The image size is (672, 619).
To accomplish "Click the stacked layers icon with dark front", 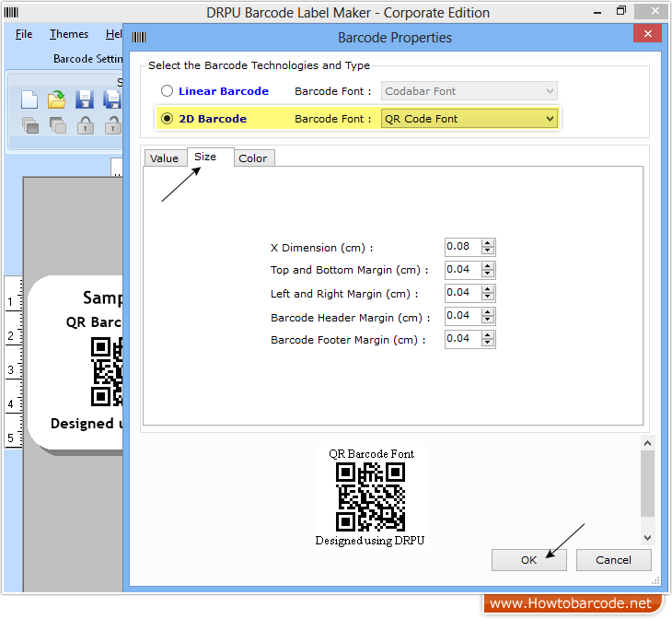I will pyautogui.click(x=30, y=125).
